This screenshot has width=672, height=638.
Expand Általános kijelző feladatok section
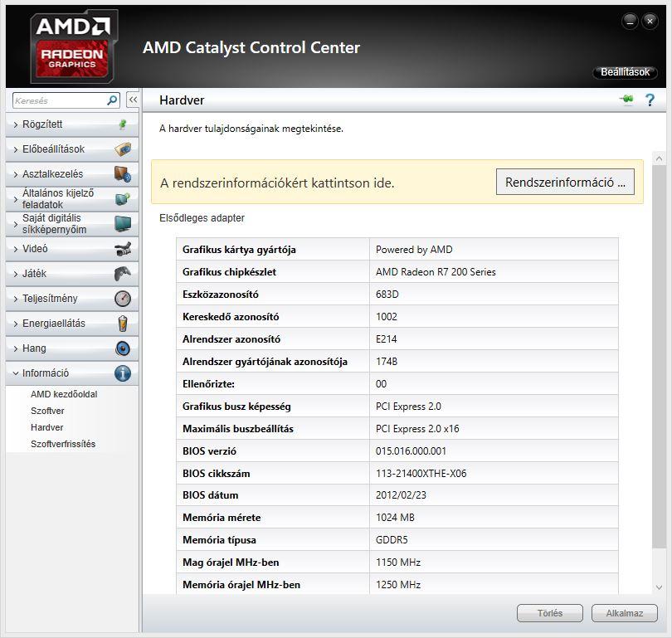(72, 199)
